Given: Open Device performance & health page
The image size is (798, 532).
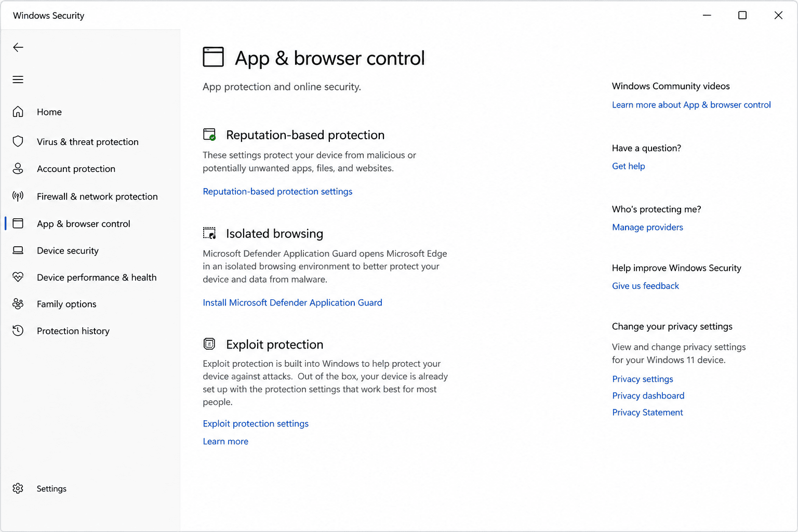Looking at the screenshot, I should (x=97, y=277).
